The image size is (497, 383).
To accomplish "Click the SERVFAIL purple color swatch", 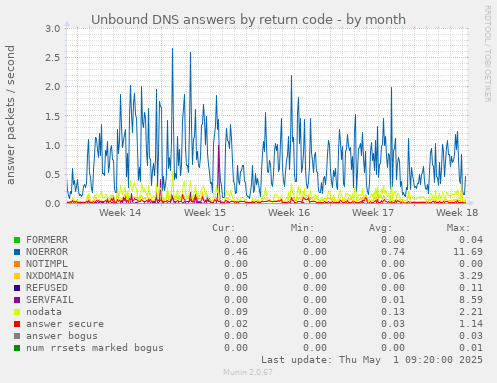I will [x=17, y=300].
